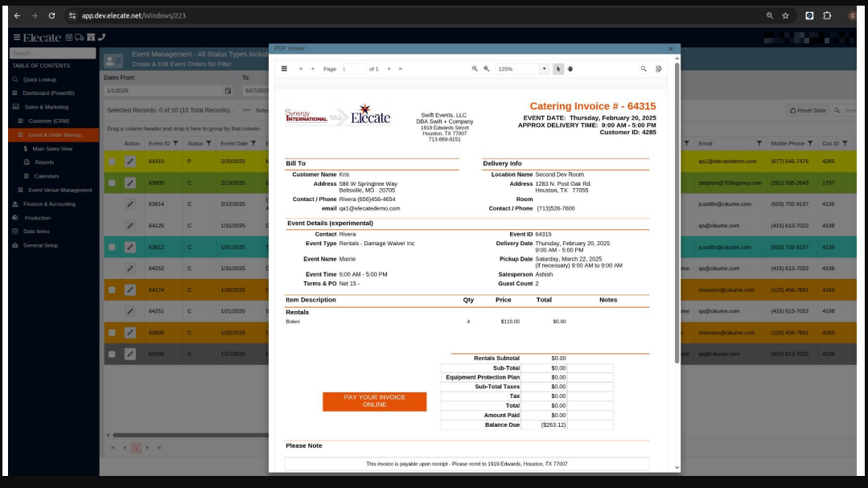Open the 125% zoom level dropdown
This screenshot has height=488, width=868.
[x=544, y=69]
